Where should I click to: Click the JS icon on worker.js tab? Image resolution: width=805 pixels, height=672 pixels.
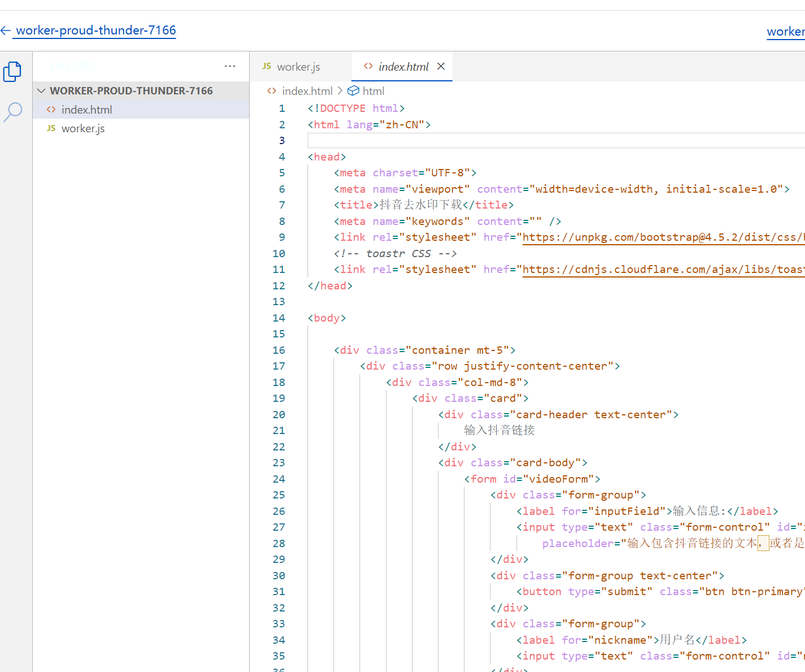pos(267,66)
